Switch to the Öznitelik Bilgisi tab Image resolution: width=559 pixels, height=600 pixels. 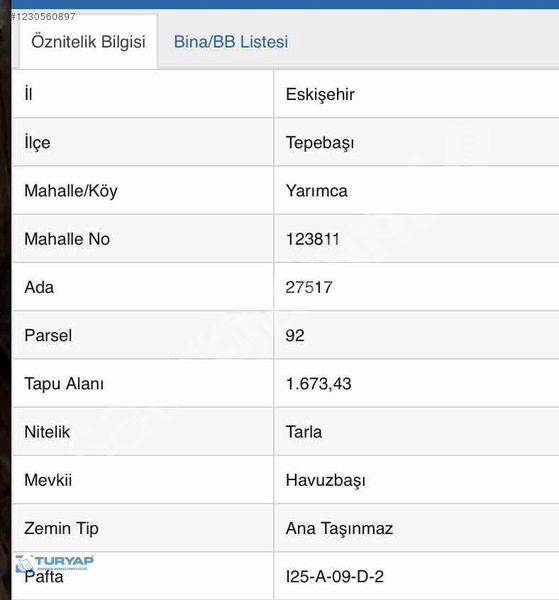point(88,42)
